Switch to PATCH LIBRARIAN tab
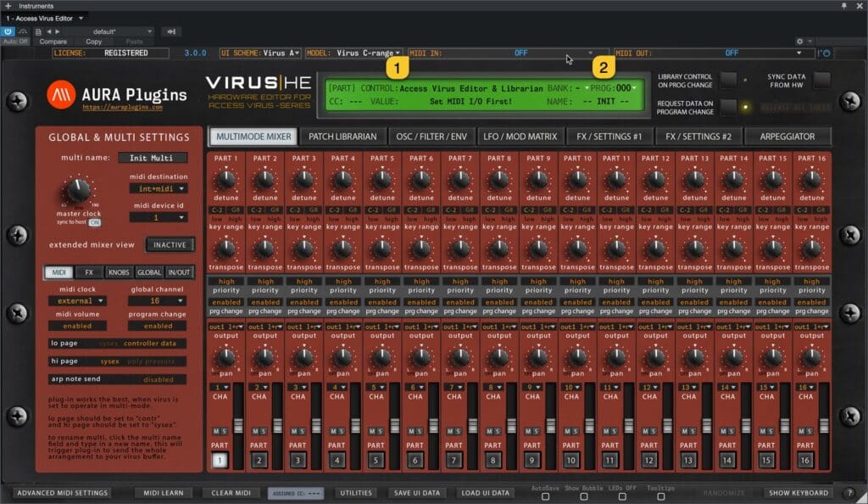This screenshot has height=504, width=868. [x=342, y=137]
